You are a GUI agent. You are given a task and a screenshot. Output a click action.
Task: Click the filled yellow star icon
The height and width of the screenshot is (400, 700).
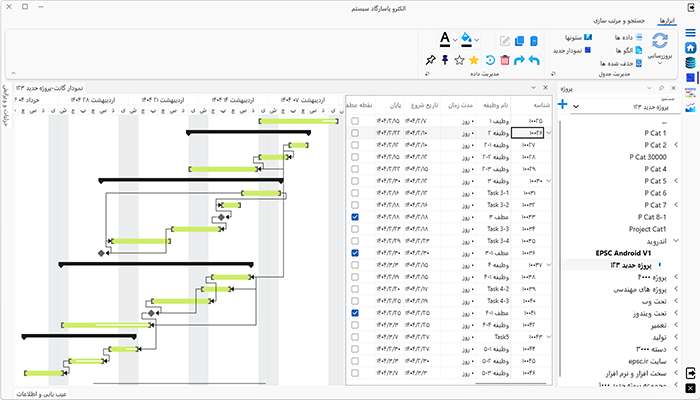[x=475, y=60]
